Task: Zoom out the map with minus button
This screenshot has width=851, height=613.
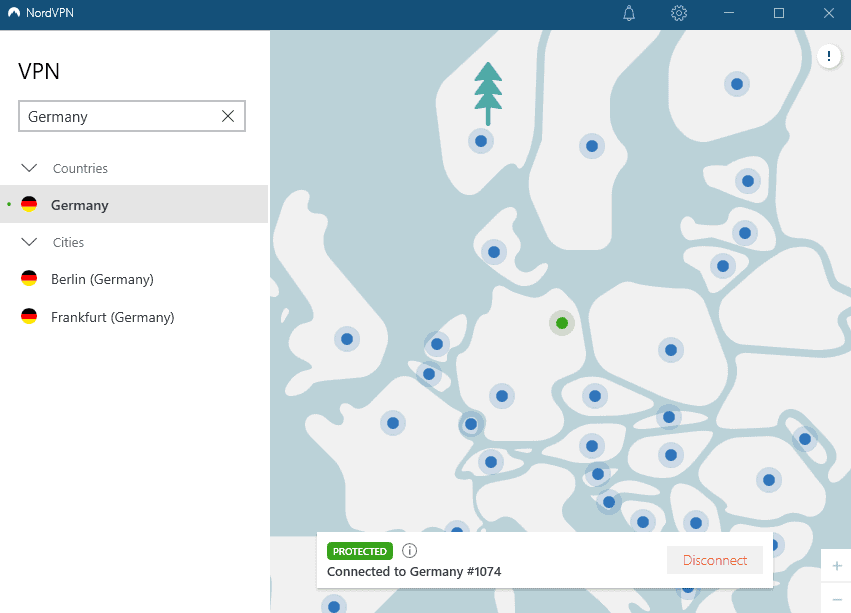Action: click(x=836, y=599)
